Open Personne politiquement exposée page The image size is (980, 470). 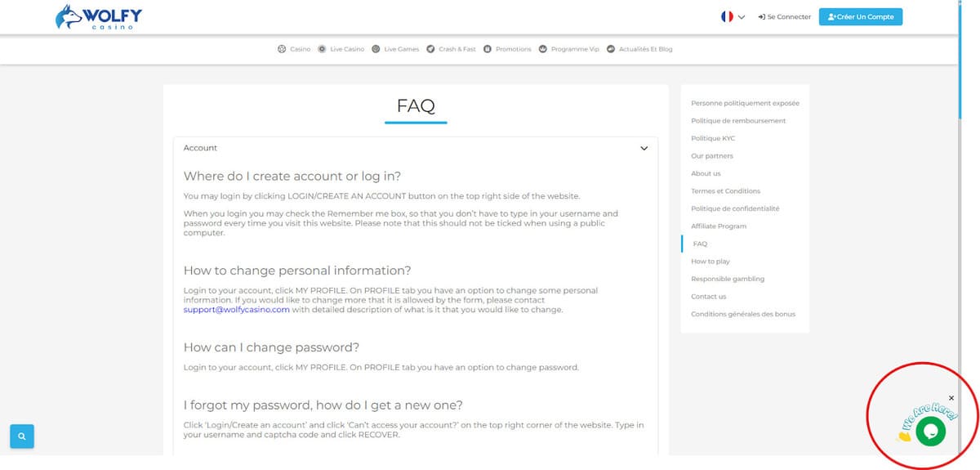(x=745, y=103)
